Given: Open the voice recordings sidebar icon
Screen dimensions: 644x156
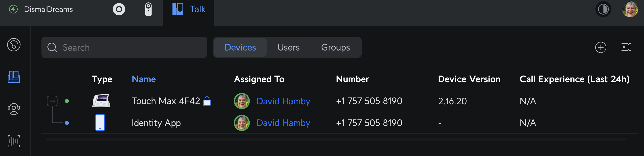Looking at the screenshot, I should pos(14,141).
